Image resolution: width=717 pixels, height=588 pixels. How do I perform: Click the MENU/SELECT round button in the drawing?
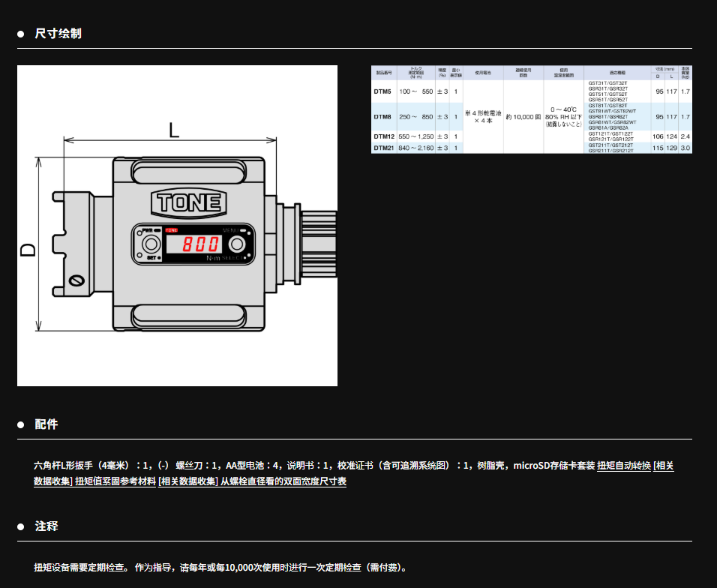(x=238, y=244)
